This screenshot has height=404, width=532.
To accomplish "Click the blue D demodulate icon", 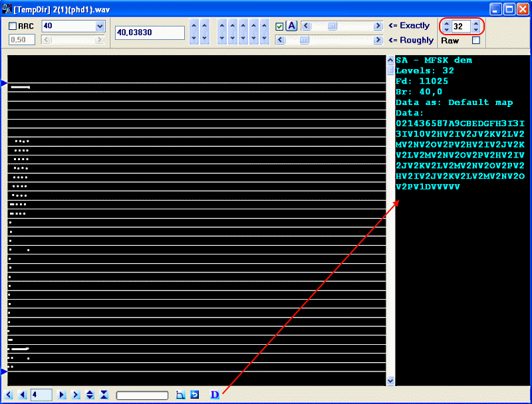I will (215, 395).
